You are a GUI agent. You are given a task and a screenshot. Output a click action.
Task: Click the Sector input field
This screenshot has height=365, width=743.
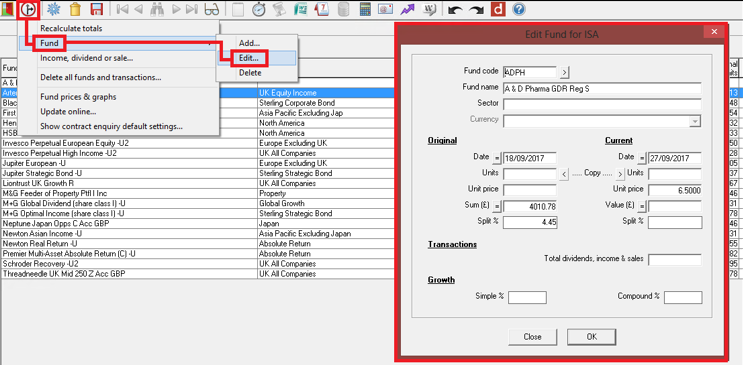coord(602,105)
